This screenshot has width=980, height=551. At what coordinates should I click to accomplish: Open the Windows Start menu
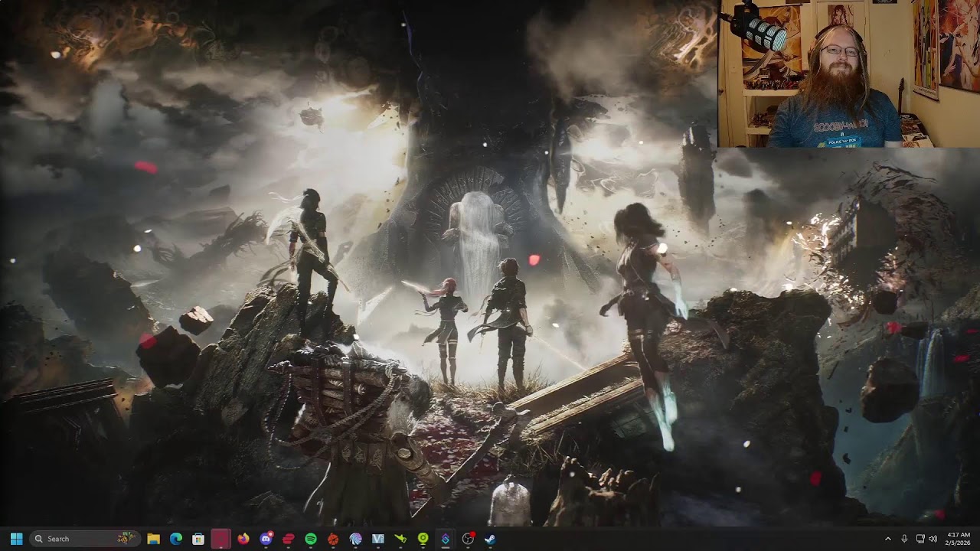pos(16,539)
